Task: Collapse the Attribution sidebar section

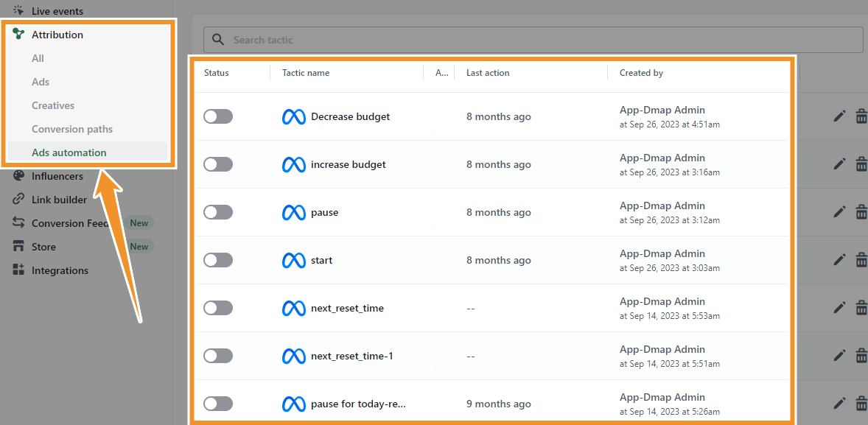Action: [x=57, y=35]
